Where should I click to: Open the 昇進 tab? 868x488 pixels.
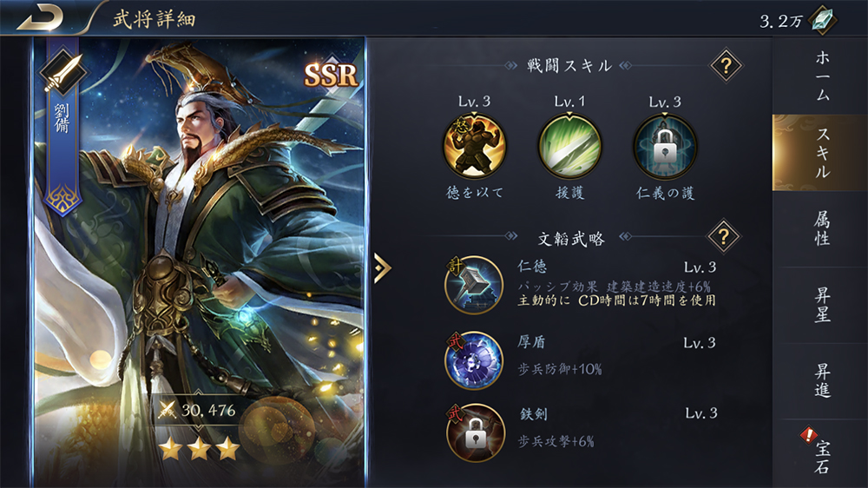pos(821,380)
